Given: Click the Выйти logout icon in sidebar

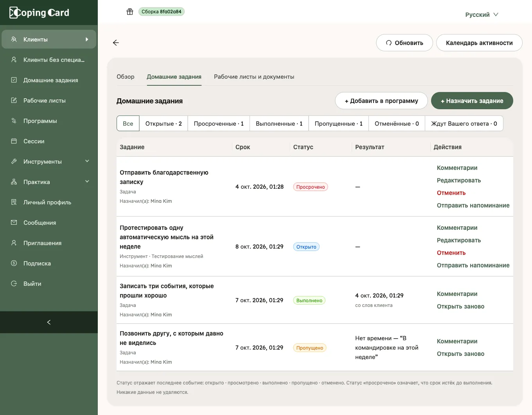Looking at the screenshot, I should [x=14, y=283].
